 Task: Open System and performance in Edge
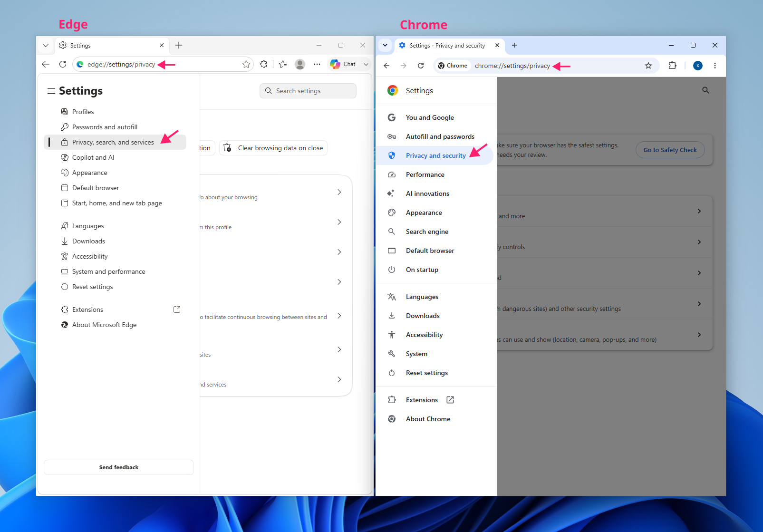click(115, 271)
